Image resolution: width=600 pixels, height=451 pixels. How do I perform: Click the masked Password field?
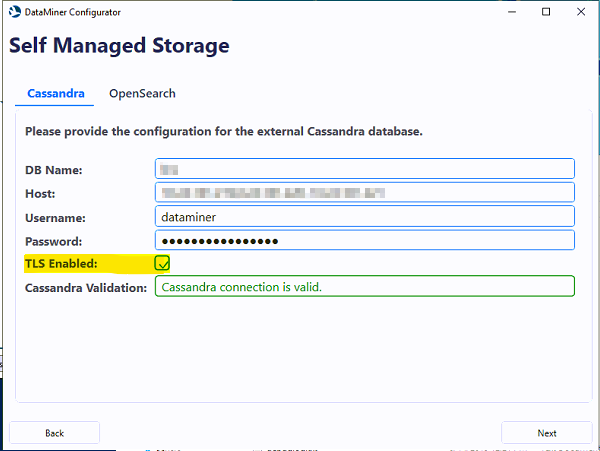[x=365, y=241]
